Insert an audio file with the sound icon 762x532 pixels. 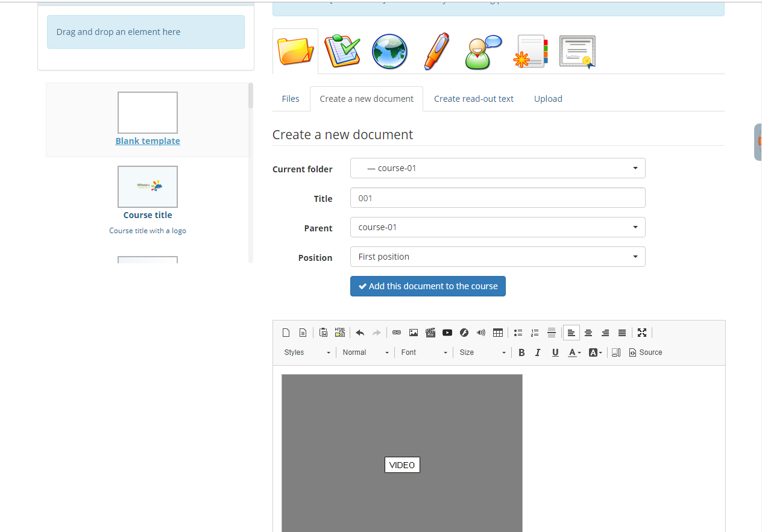pyautogui.click(x=481, y=332)
